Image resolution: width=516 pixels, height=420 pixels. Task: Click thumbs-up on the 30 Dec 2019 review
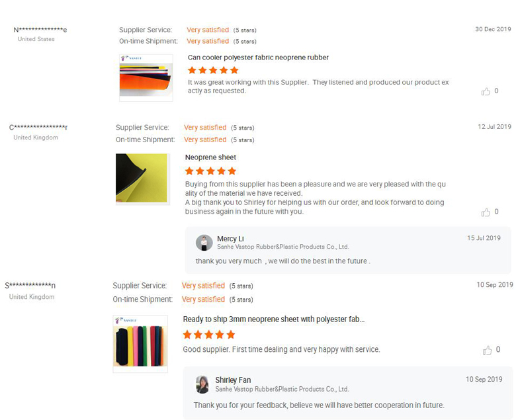(486, 91)
